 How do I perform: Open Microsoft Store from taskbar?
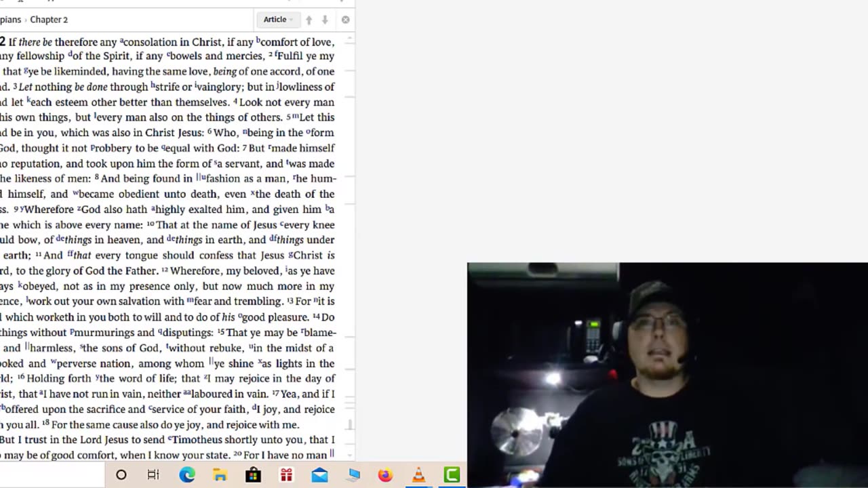pos(253,475)
